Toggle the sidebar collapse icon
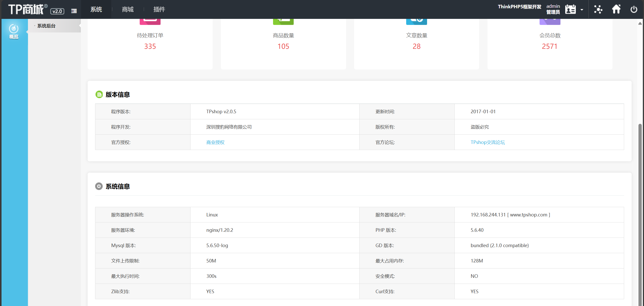The height and width of the screenshot is (306, 644). point(74,11)
